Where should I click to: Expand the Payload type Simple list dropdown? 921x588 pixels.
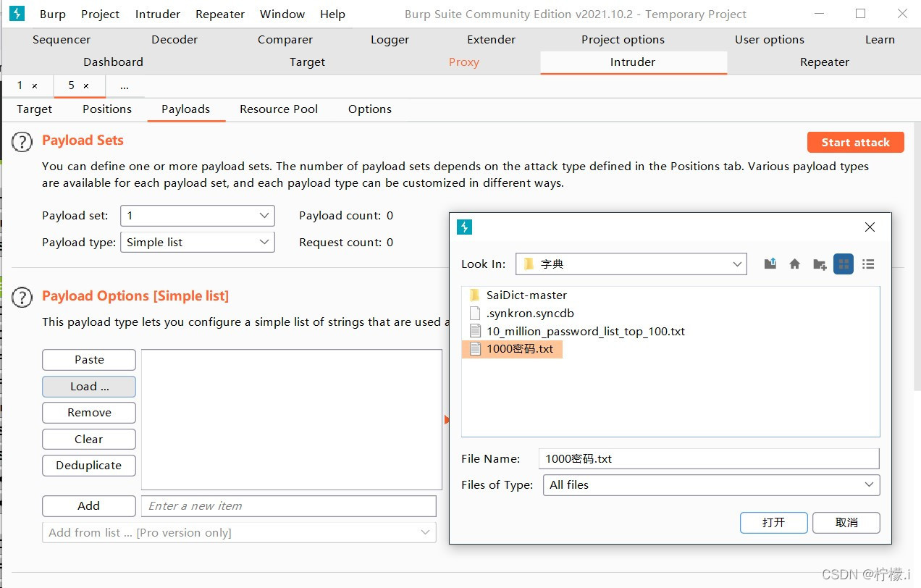pos(197,243)
